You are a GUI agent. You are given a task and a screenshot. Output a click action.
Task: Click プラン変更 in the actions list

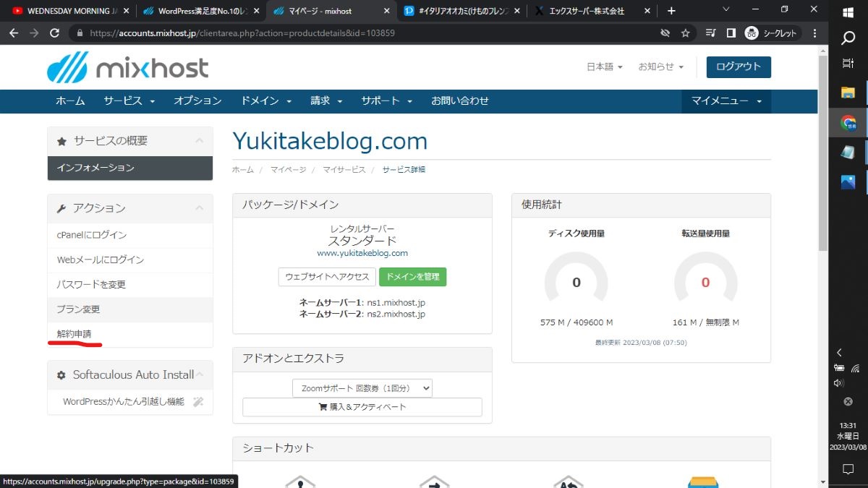[130, 309]
